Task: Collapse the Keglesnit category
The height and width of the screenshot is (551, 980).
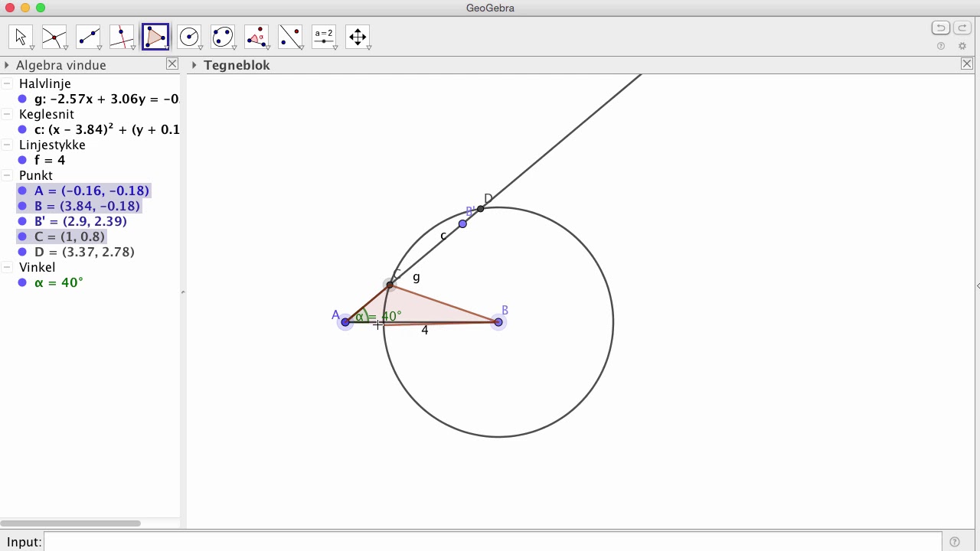Action: 7,114
